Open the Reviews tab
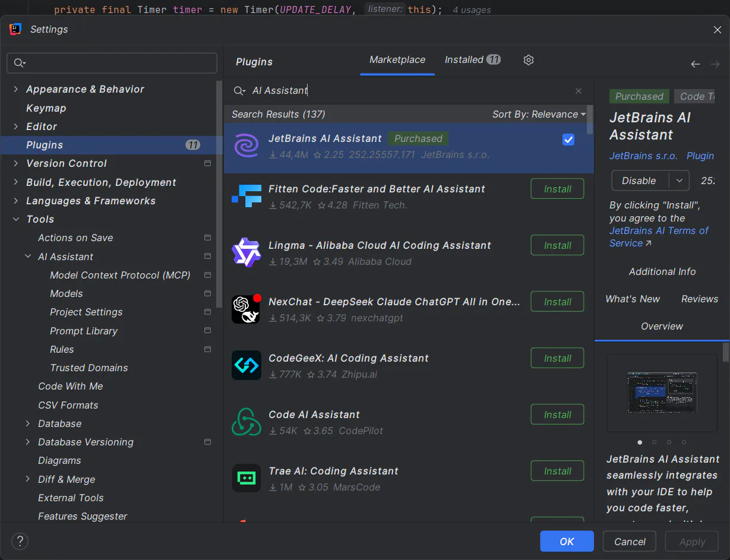The height and width of the screenshot is (560, 730). click(x=699, y=299)
